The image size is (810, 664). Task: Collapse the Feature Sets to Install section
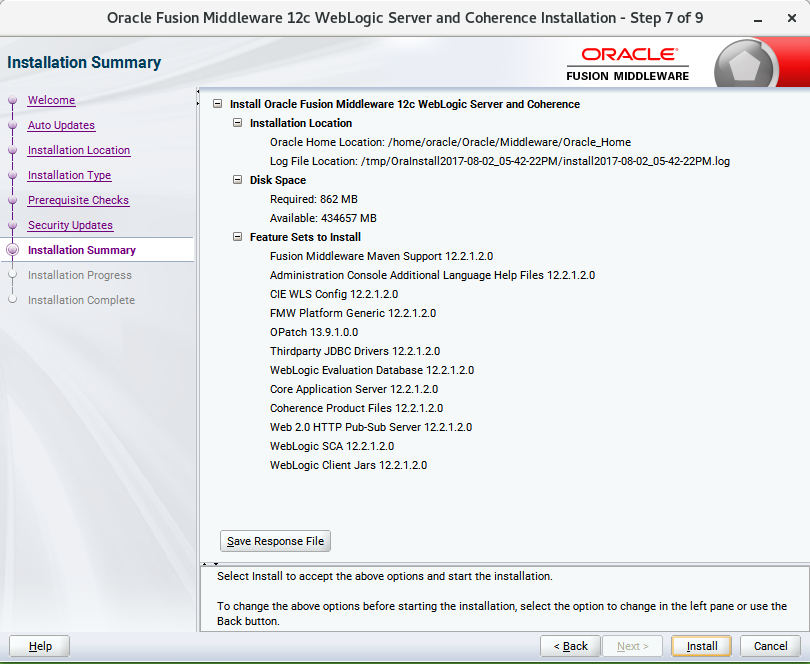pyautogui.click(x=237, y=237)
